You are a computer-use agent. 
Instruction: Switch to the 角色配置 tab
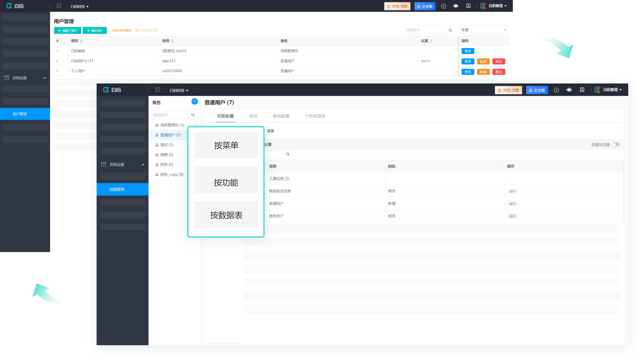click(x=281, y=116)
